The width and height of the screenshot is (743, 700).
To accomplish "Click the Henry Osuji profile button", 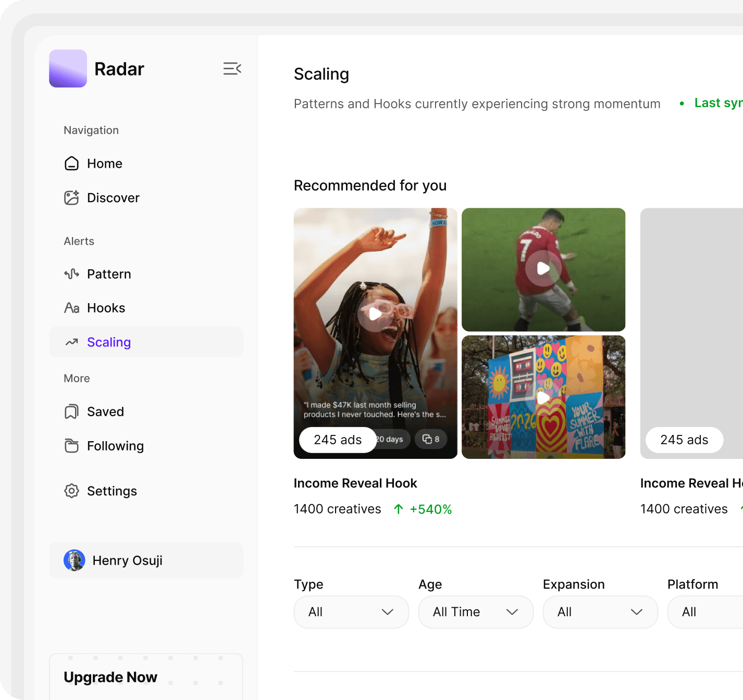I will 146,560.
